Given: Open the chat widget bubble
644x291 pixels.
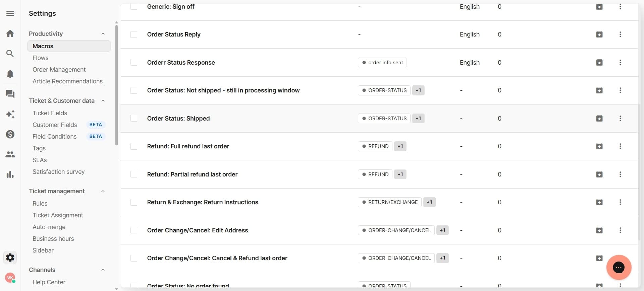Looking at the screenshot, I should pyautogui.click(x=619, y=268).
